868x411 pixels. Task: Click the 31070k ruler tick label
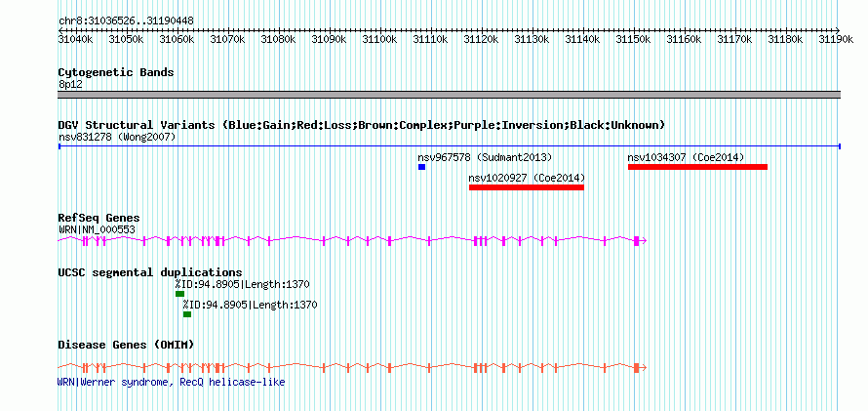tap(227, 39)
